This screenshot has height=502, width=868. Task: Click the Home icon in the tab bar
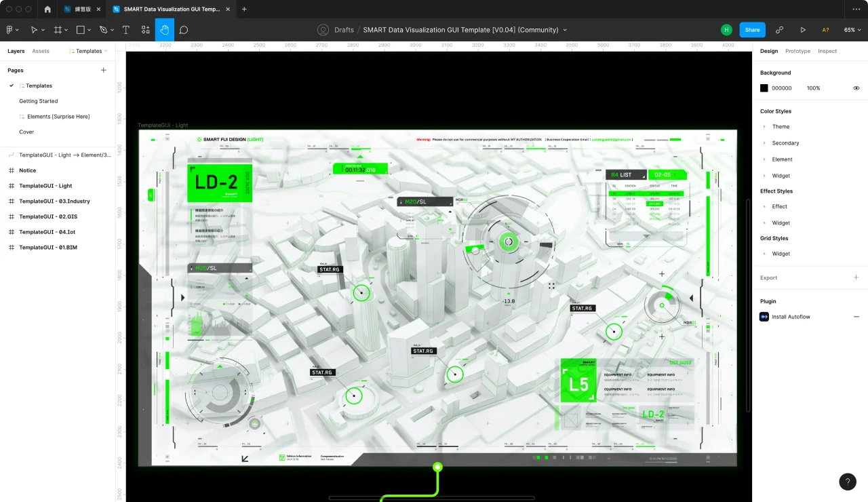pos(47,9)
